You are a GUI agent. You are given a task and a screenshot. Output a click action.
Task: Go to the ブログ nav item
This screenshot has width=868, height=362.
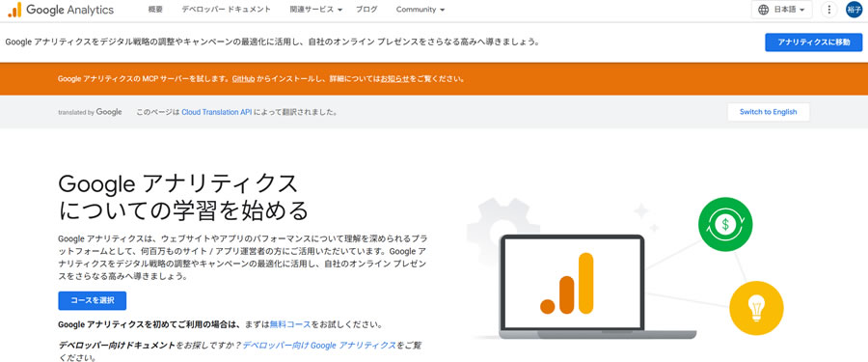(x=366, y=10)
